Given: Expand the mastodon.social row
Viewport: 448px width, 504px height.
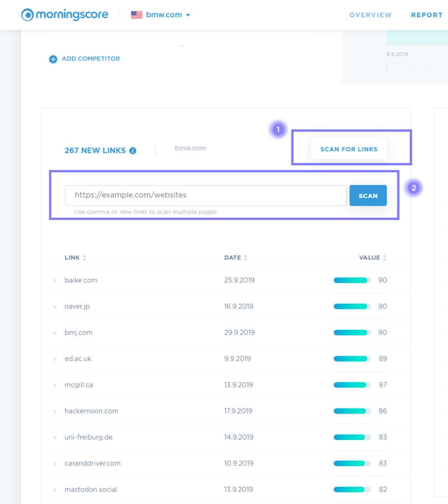Looking at the screenshot, I should point(55,490).
